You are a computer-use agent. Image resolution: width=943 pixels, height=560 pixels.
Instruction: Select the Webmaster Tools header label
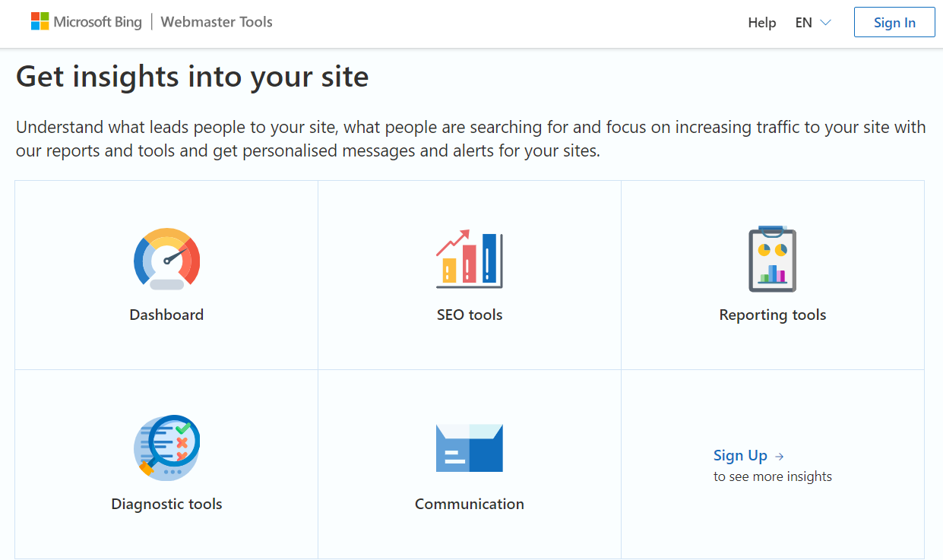pyautogui.click(x=216, y=22)
